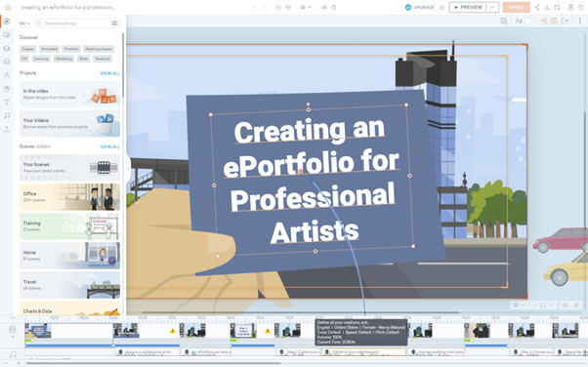Viewport: 588px width, 367px height.
Task: Click the Redo arrow icon
Action: 264,7
